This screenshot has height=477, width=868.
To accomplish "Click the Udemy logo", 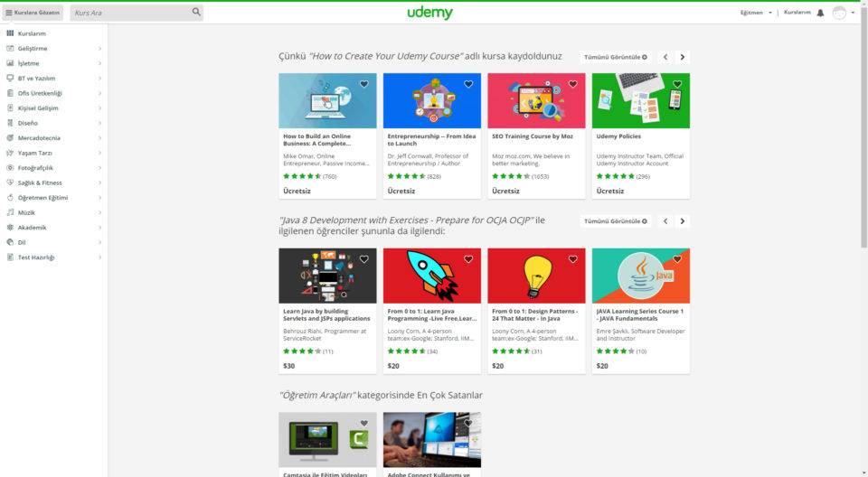I will (x=429, y=13).
